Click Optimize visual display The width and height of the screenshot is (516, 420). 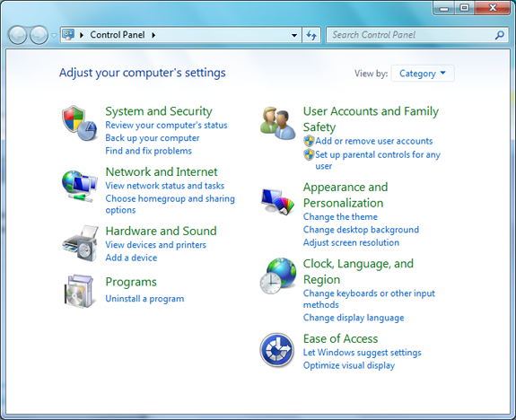point(349,365)
